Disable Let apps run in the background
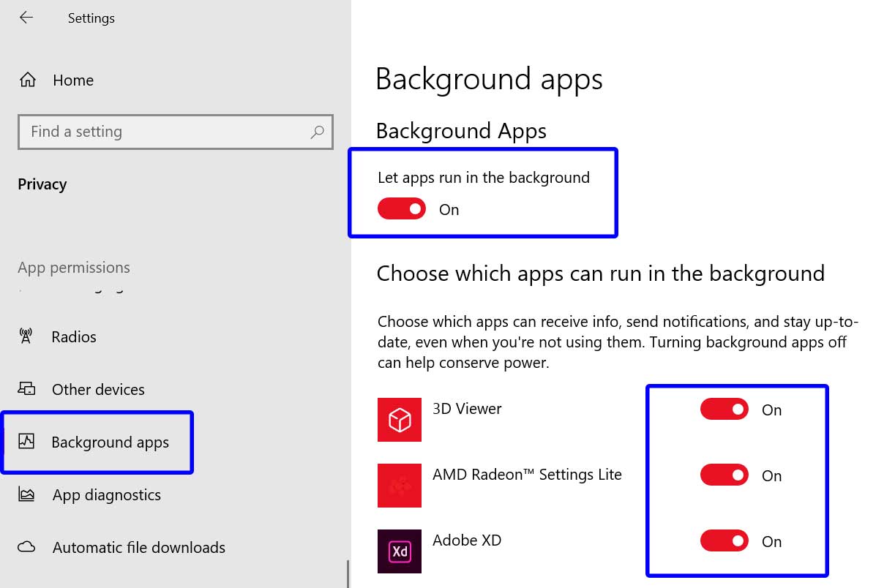This screenshot has width=876, height=588. [x=402, y=208]
